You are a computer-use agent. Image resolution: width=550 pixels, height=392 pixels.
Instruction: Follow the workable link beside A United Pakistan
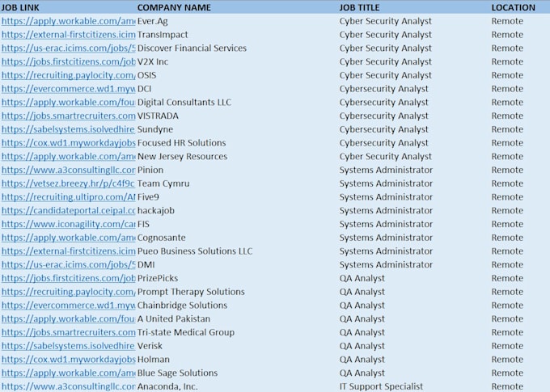pos(69,319)
